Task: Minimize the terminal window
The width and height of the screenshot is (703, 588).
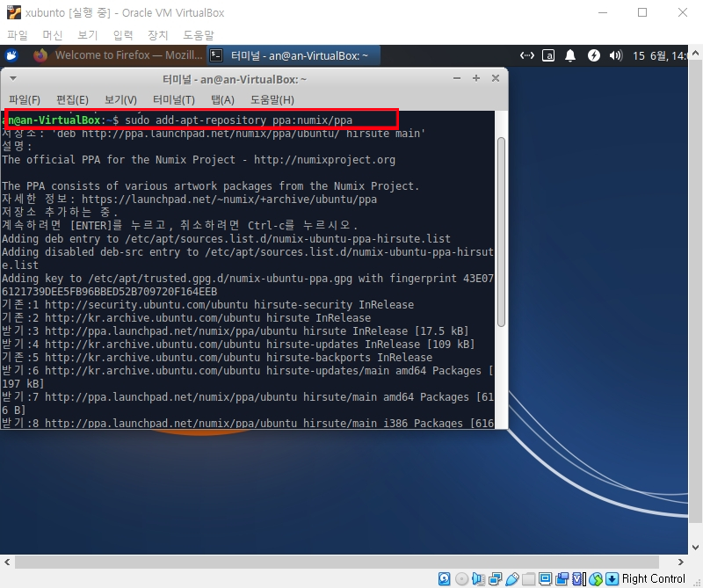Action: (x=457, y=78)
